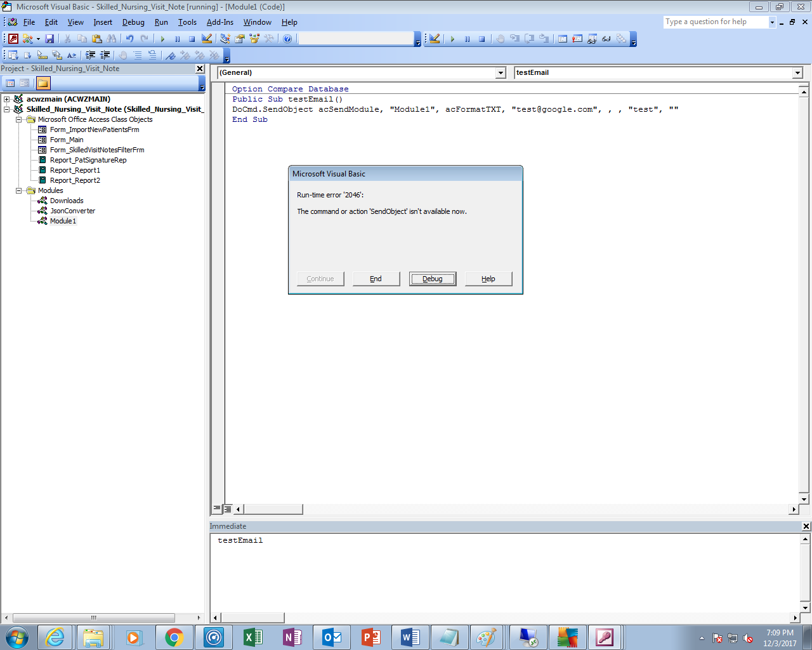This screenshot has width=812, height=650.
Task: Click the Quick Watch glasses icon
Action: (606, 39)
